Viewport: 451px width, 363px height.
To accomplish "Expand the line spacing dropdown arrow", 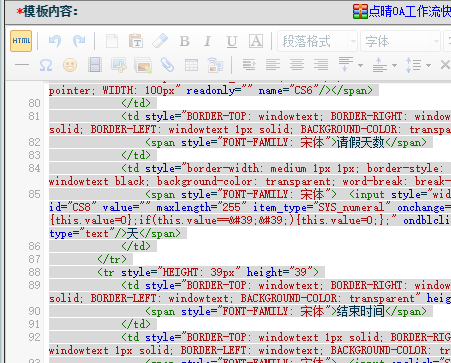I will (x=428, y=65).
